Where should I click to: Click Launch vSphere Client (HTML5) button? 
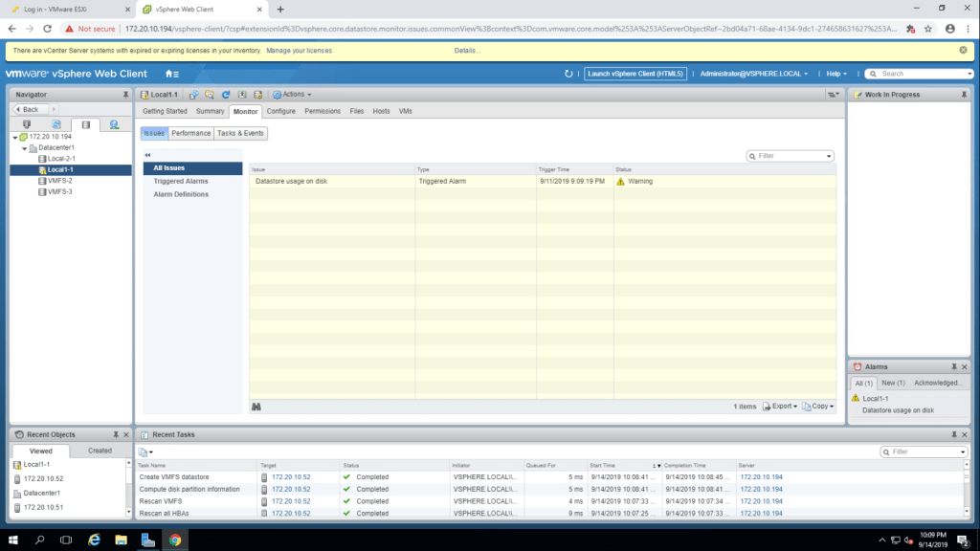(635, 74)
